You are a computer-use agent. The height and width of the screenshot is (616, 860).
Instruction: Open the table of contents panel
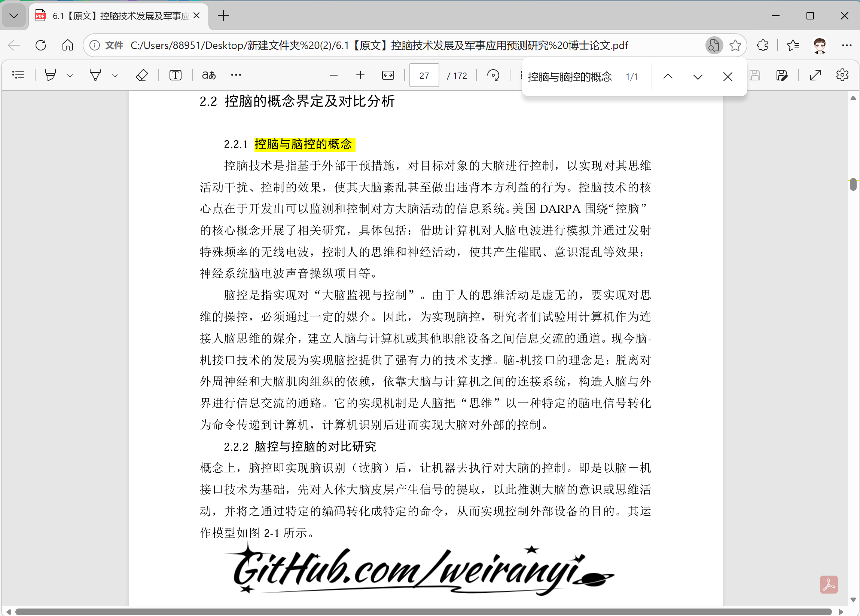click(x=19, y=75)
